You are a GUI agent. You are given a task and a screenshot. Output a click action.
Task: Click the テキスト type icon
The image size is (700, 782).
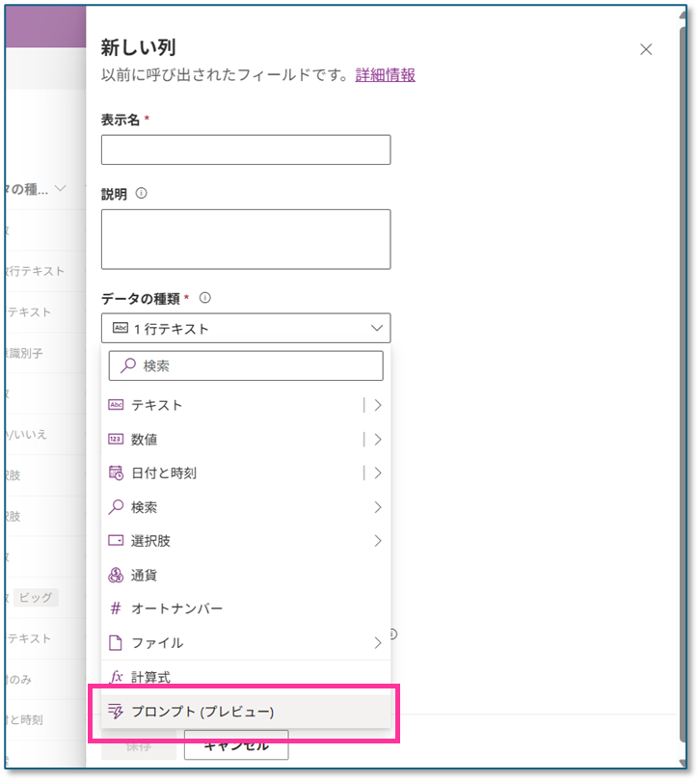(x=116, y=406)
